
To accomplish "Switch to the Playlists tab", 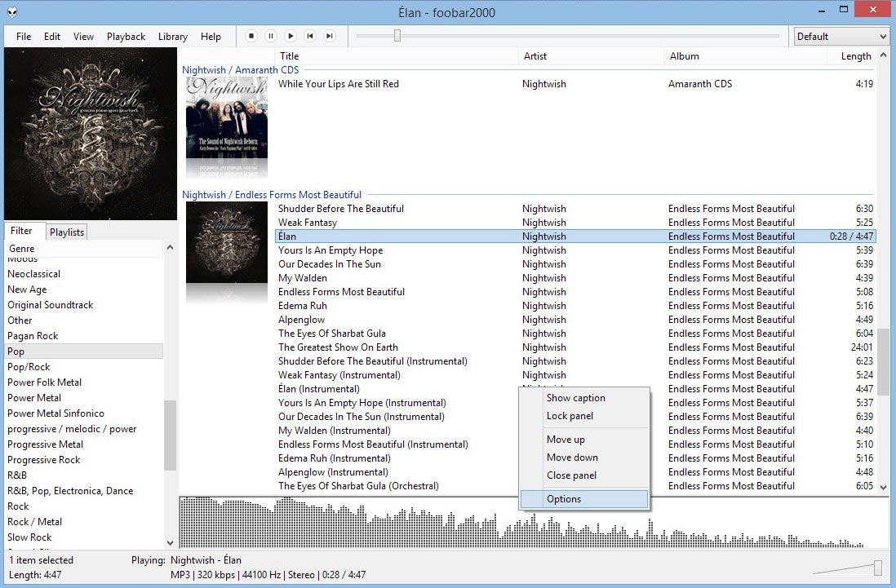I will click(x=67, y=232).
